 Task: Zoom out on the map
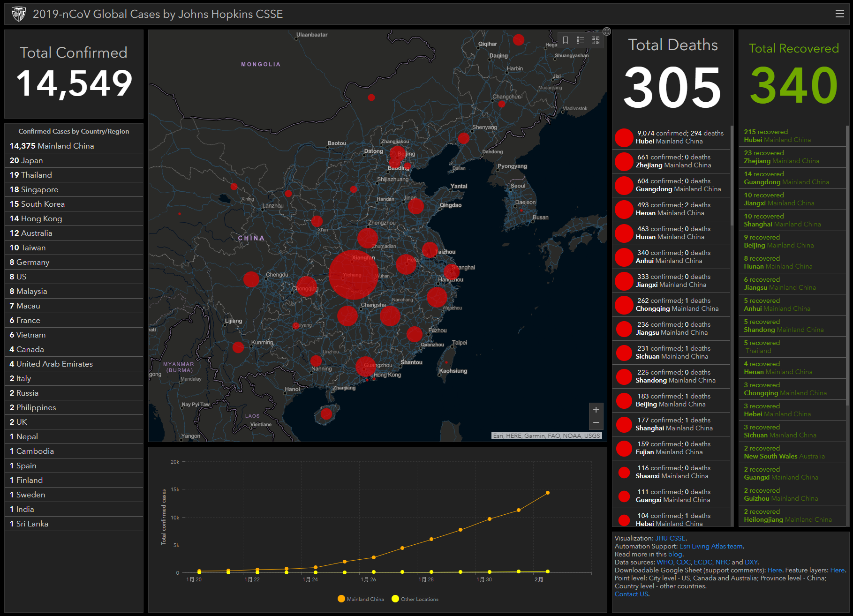[596, 423]
